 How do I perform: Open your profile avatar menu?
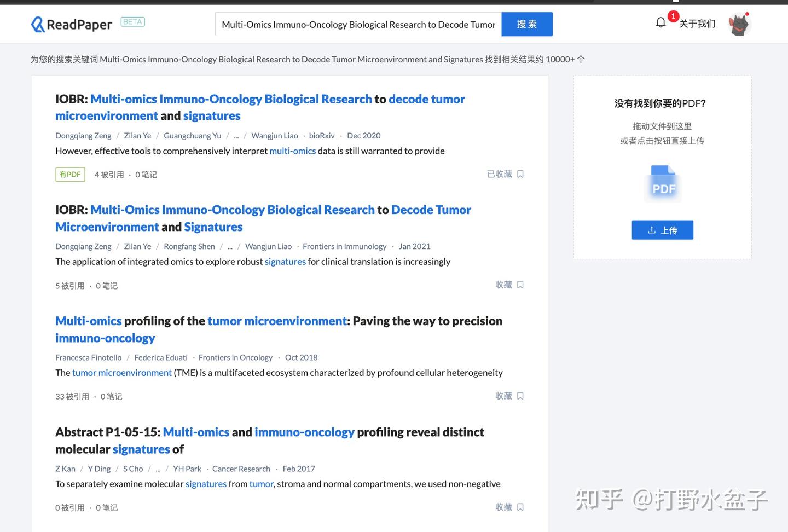point(739,24)
